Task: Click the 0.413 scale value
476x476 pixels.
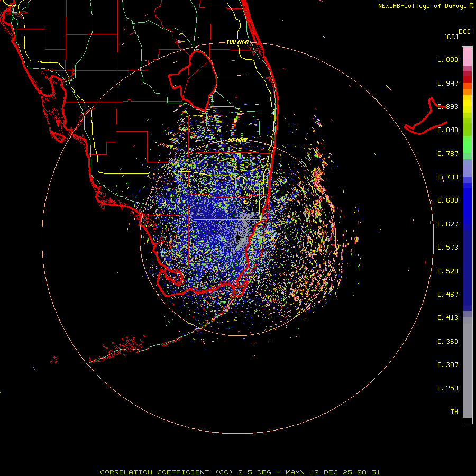Action: pos(448,318)
